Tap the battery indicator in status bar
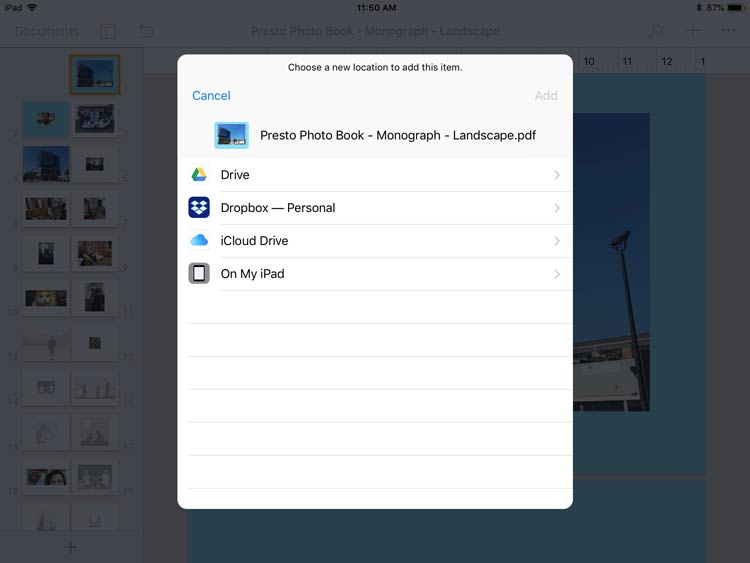This screenshot has height=563, width=750. [x=736, y=8]
